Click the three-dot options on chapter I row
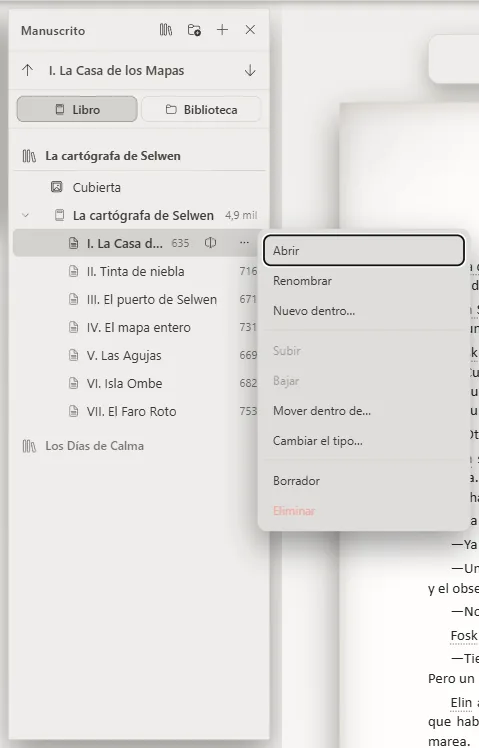 pyautogui.click(x=244, y=243)
